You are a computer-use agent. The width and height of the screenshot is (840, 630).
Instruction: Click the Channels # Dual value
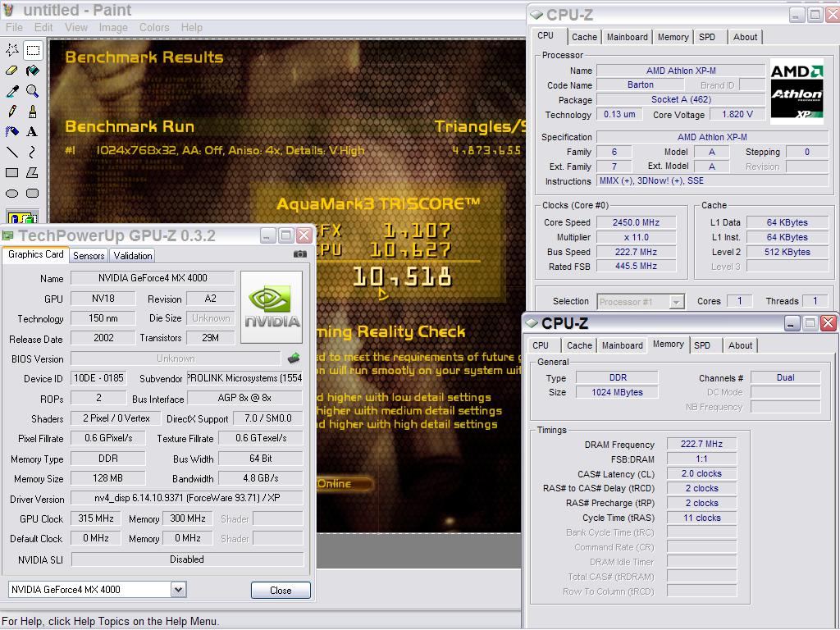click(785, 377)
